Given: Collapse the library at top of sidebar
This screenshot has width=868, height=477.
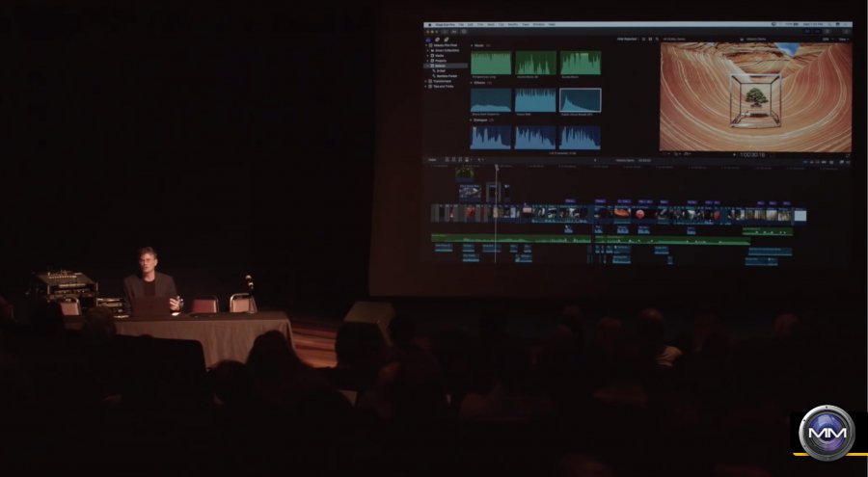Looking at the screenshot, I should pos(427,45).
